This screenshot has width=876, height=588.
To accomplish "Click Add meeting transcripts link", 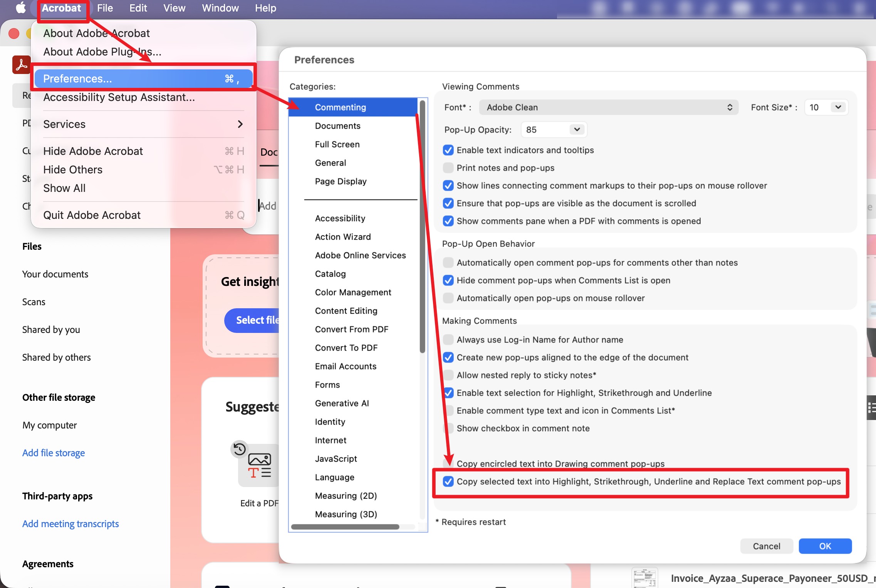I will [70, 524].
